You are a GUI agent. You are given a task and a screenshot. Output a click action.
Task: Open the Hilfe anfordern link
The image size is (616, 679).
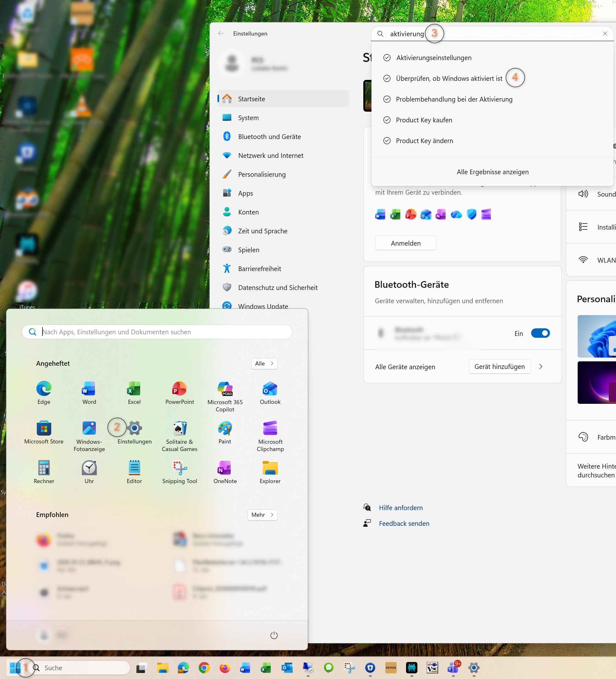pyautogui.click(x=401, y=508)
